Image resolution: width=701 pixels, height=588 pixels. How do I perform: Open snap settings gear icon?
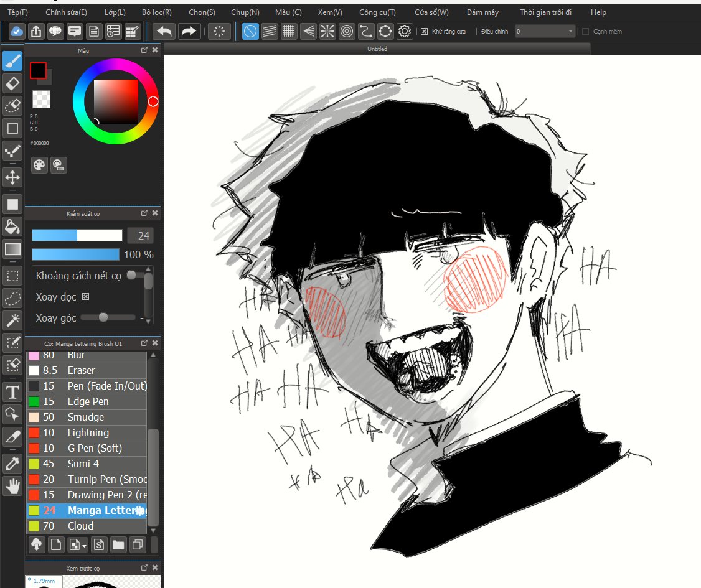404,31
